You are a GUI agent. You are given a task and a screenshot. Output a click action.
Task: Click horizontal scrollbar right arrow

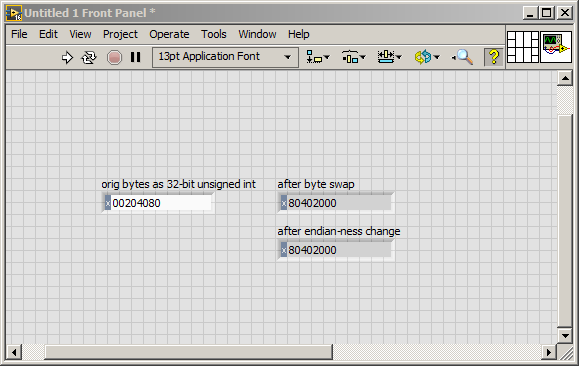pyautogui.click(x=549, y=352)
